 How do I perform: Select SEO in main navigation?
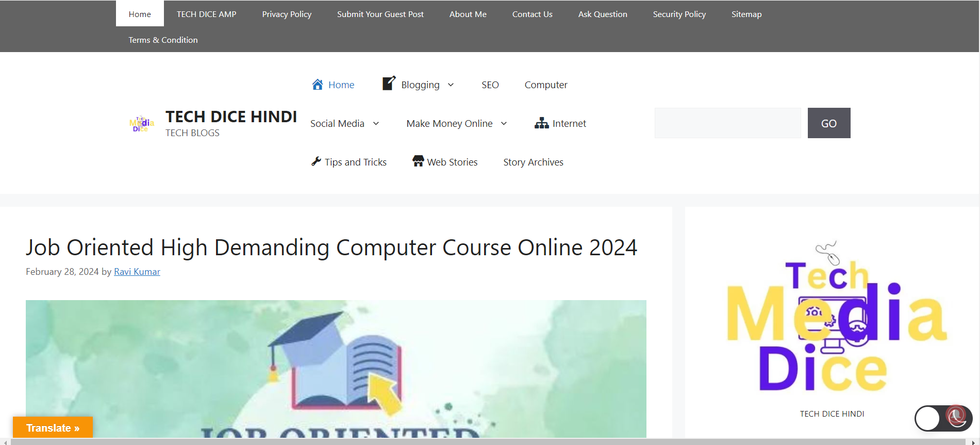click(490, 85)
